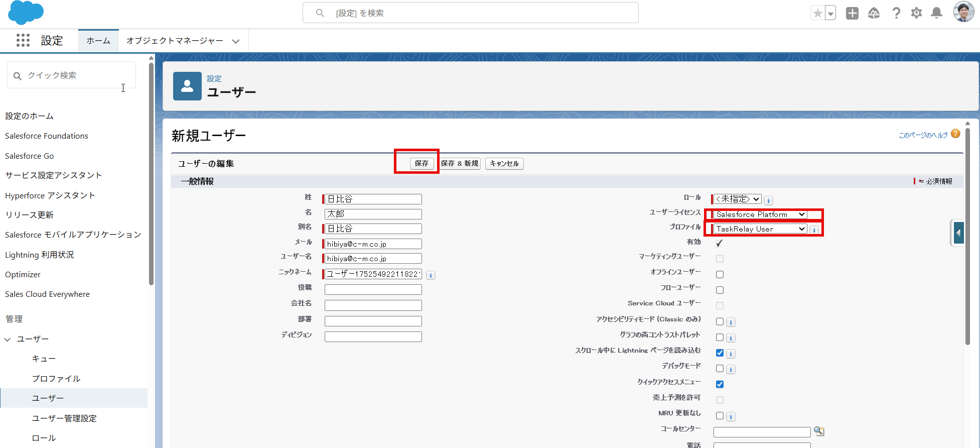This screenshot has height=448, width=980.
Task: Open the setup gear menu
Action: [x=917, y=13]
